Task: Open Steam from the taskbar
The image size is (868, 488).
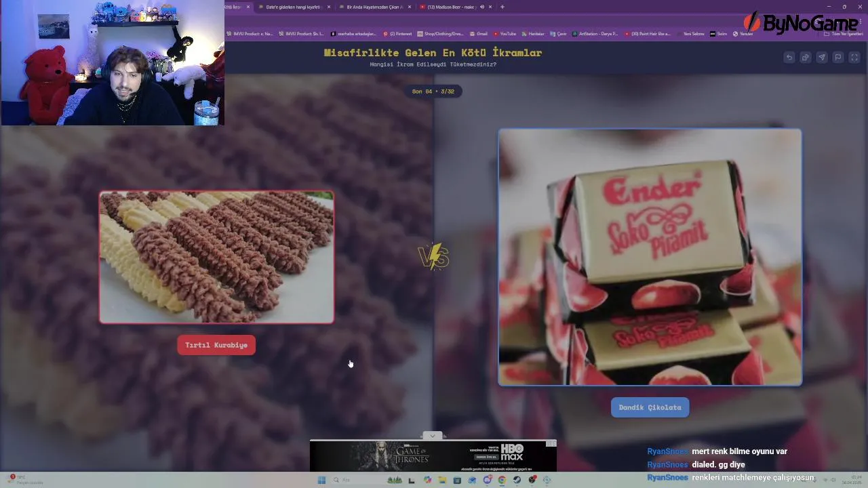Action: pyautogui.click(x=517, y=480)
